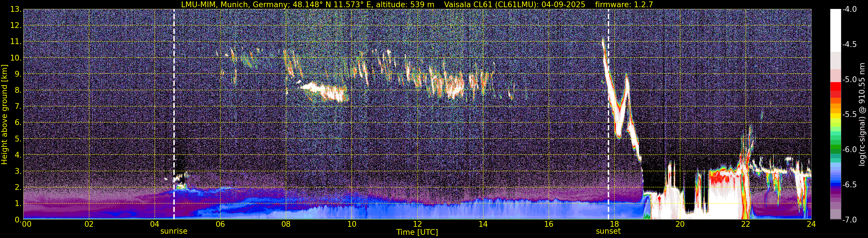Click the '7.' height-axis tick label
This screenshot has height=238, width=868.
(18, 107)
